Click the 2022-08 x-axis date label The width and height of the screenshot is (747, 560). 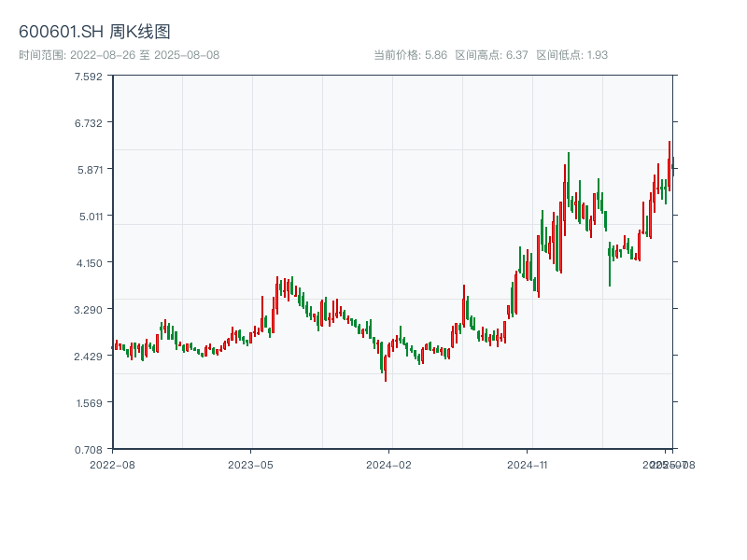(x=112, y=464)
